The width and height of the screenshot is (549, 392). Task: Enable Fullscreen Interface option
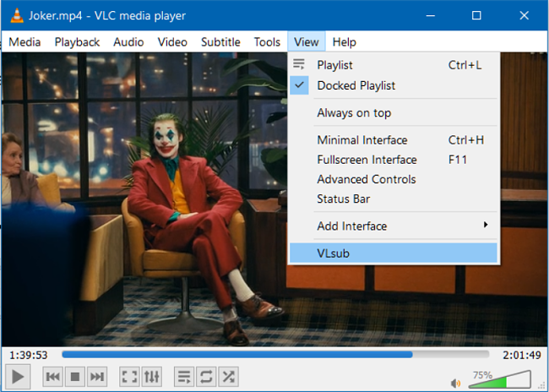tap(394, 160)
